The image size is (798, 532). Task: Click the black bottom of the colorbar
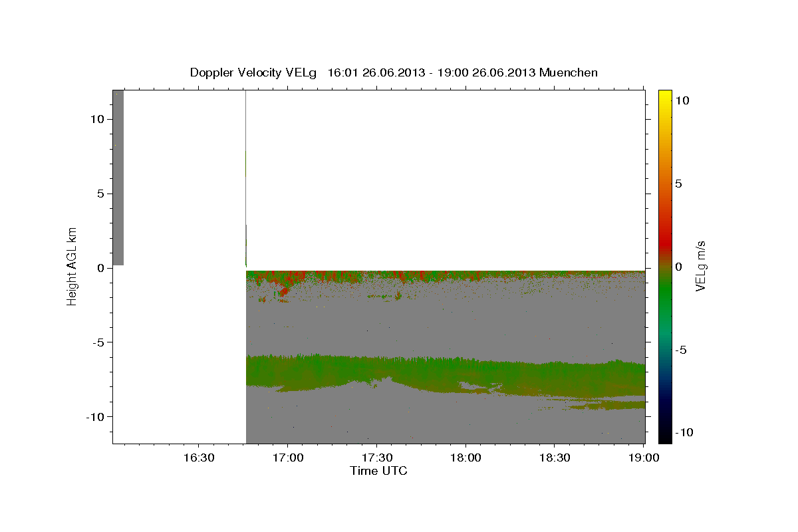tap(665, 436)
